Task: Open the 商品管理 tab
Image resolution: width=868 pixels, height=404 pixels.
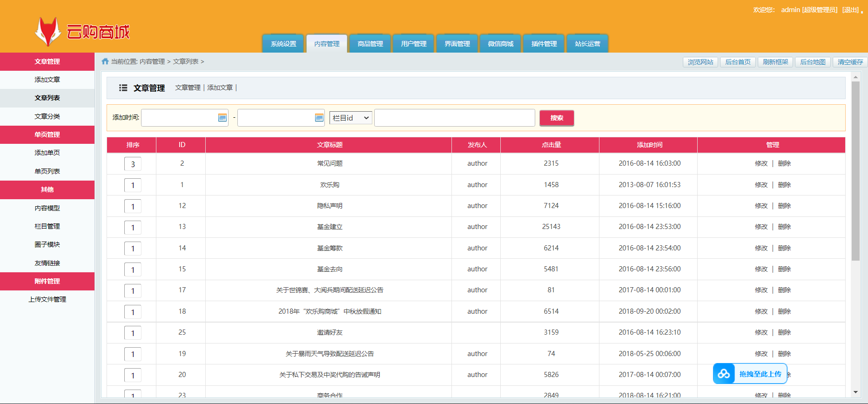Action: [370, 44]
